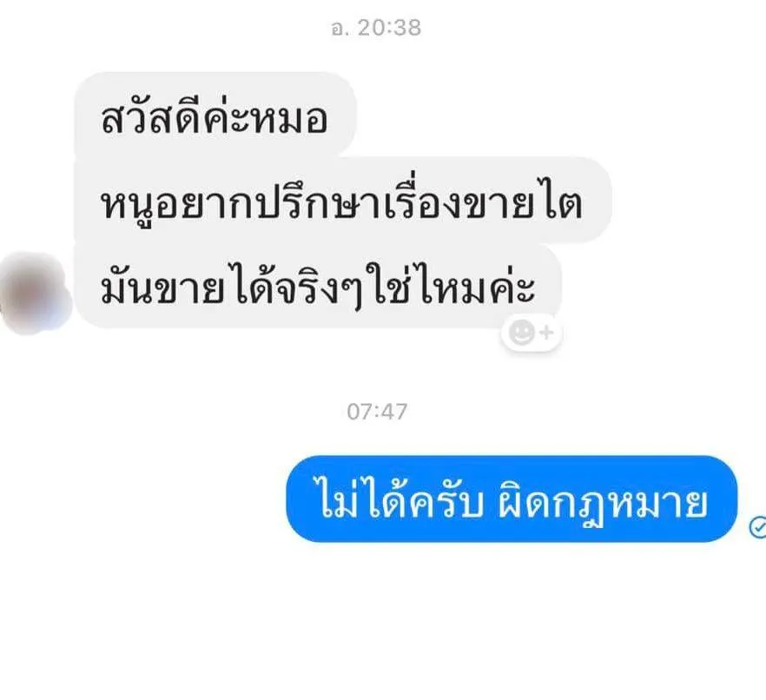This screenshot has width=766, height=700.
Task: Click the "อ. 20:38" timestamp
Action: click(x=376, y=28)
